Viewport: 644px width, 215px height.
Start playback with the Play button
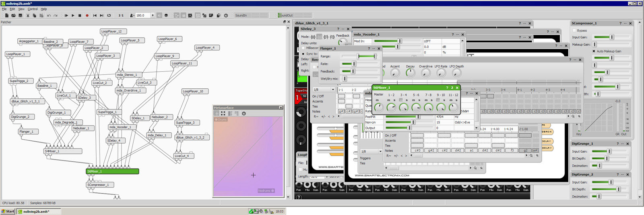tap(73, 15)
